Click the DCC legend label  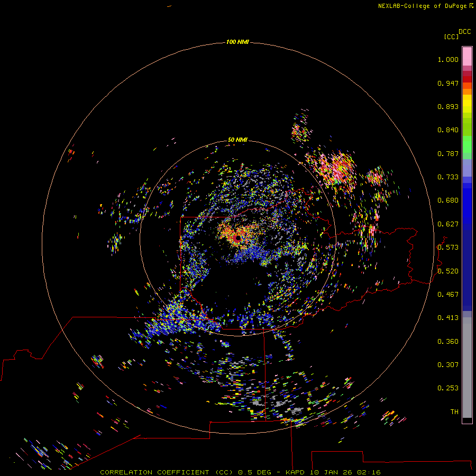click(x=465, y=31)
